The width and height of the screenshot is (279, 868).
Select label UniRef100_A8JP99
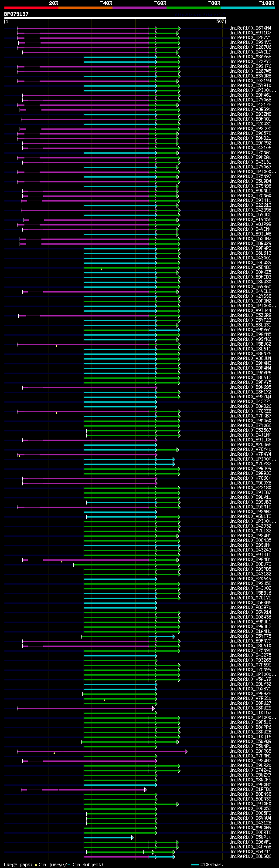[250, 225]
